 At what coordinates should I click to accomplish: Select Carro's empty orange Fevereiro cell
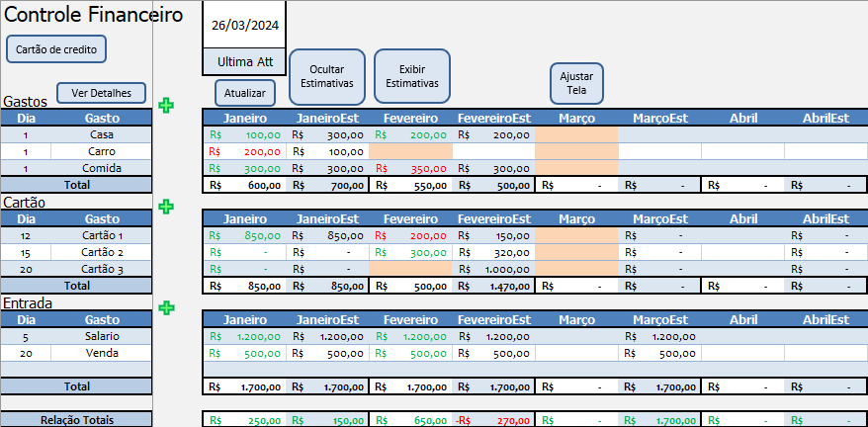pyautogui.click(x=410, y=151)
